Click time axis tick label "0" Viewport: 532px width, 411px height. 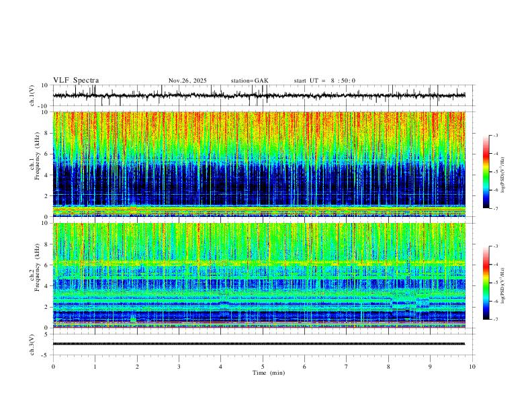[53, 367]
